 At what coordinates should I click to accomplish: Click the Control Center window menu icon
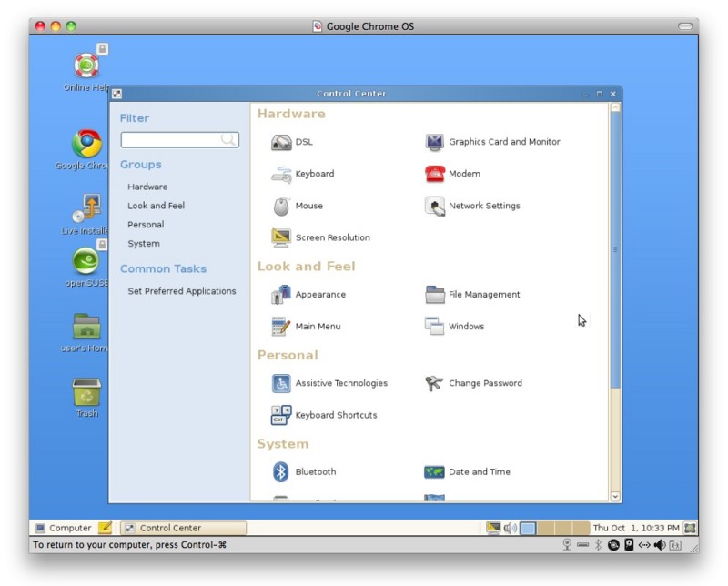pyautogui.click(x=117, y=94)
